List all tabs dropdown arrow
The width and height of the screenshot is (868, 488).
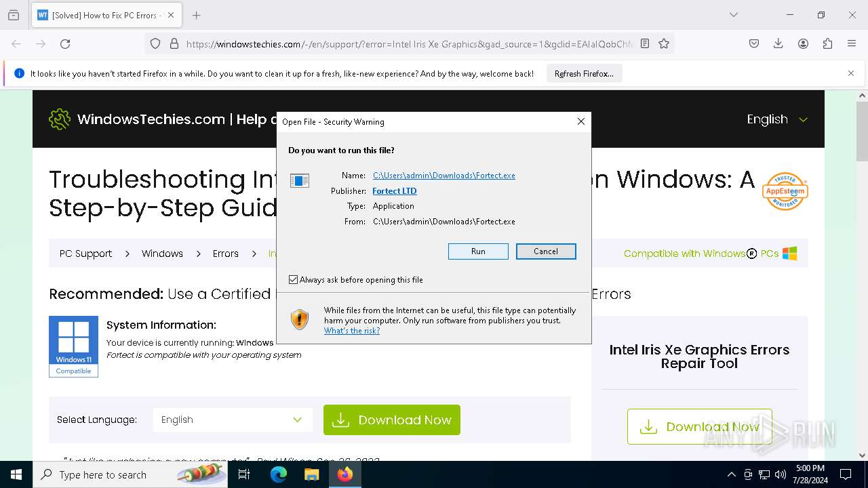coord(734,15)
